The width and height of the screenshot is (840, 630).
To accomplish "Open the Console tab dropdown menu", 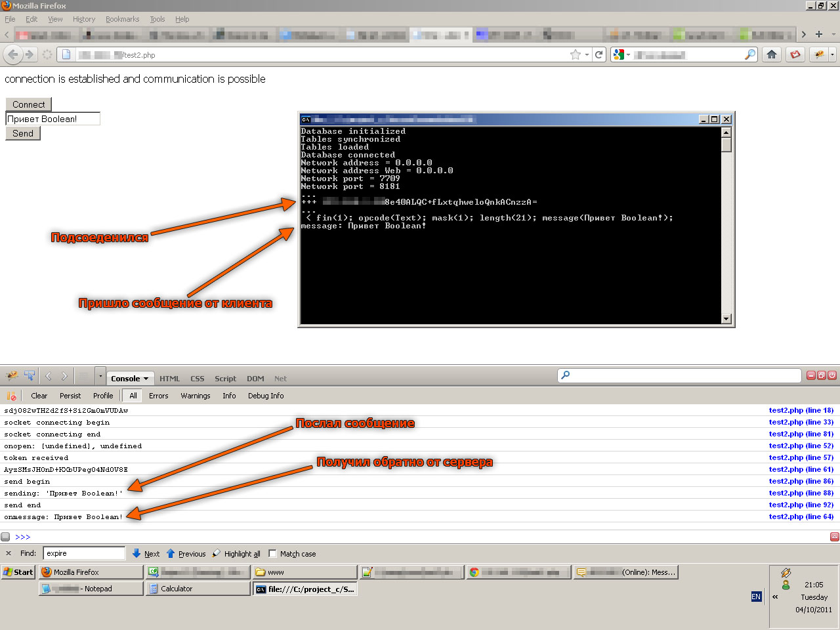I will tap(146, 379).
